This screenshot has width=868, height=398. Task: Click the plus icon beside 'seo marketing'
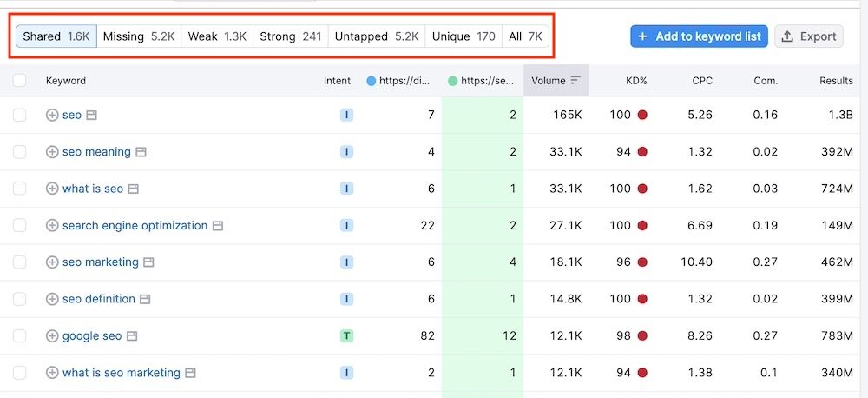(52, 262)
